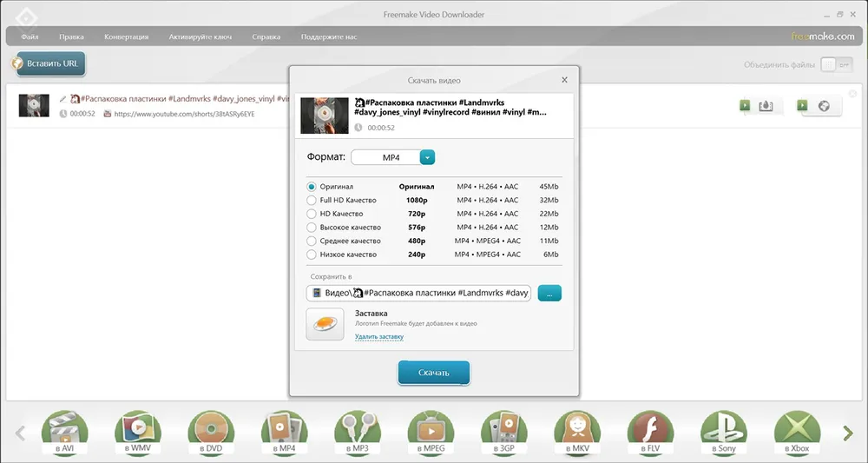Remove video from list with row X
Image resolution: width=868 pixels, height=463 pixels.
pos(853,94)
